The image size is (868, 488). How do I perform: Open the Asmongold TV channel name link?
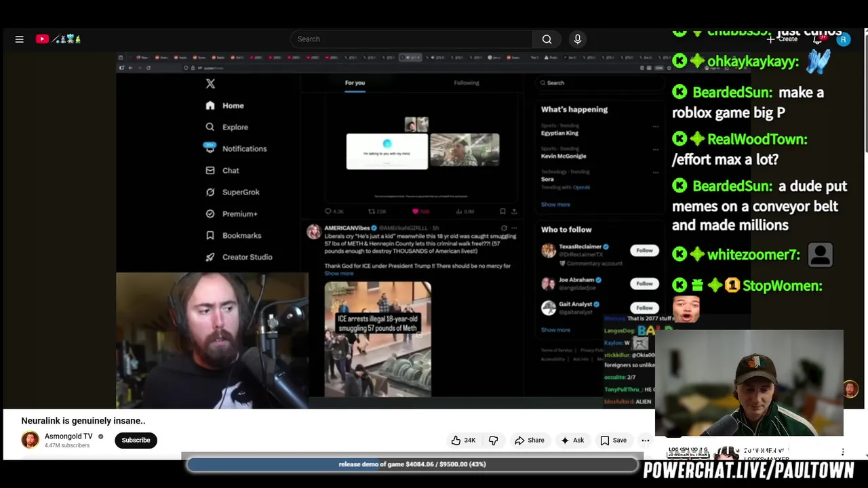tap(68, 436)
